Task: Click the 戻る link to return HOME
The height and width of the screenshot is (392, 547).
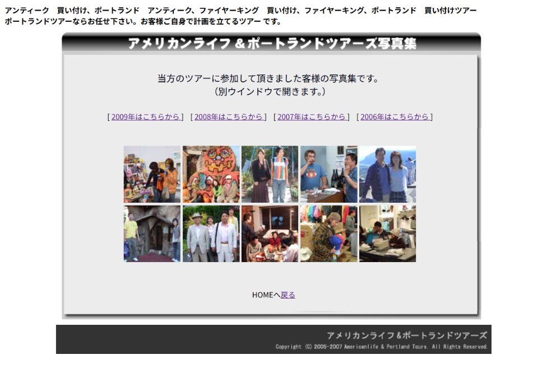Action: [x=288, y=295]
